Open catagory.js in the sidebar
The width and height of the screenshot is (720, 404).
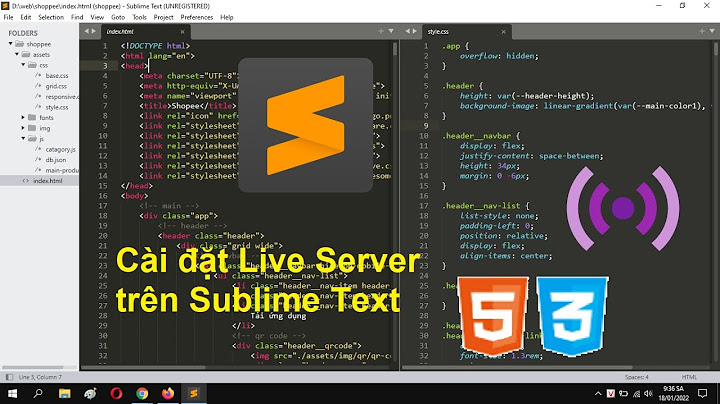tap(61, 149)
